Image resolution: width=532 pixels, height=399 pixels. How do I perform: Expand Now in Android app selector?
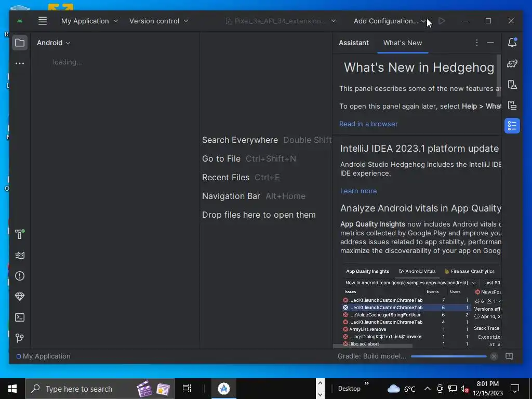(x=410, y=283)
